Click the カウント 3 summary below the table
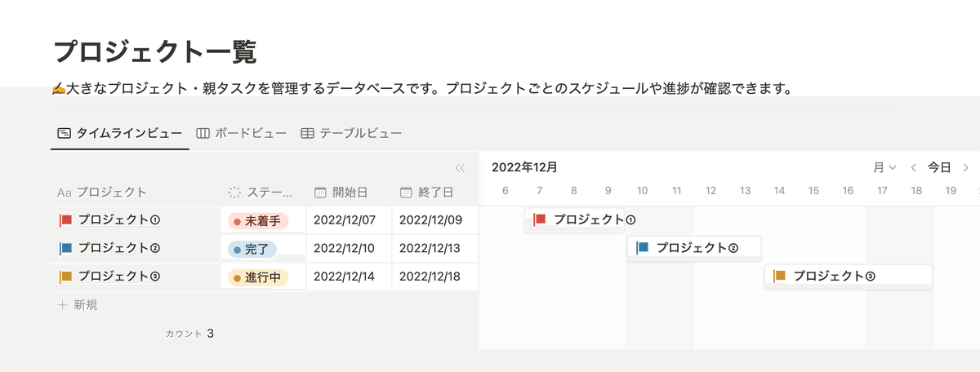The width and height of the screenshot is (980, 372). (189, 334)
